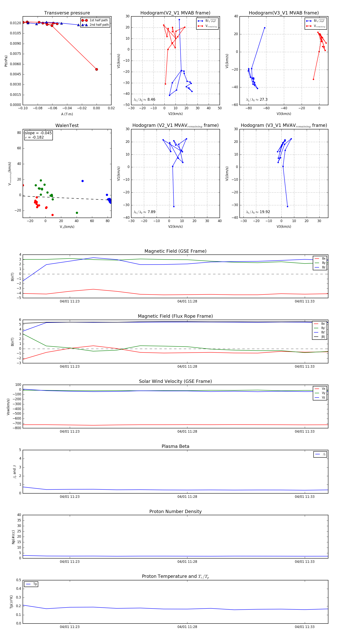The image size is (351, 644).
Task: Click the 'Transverse pressure' plot title
Action: coord(67,13)
